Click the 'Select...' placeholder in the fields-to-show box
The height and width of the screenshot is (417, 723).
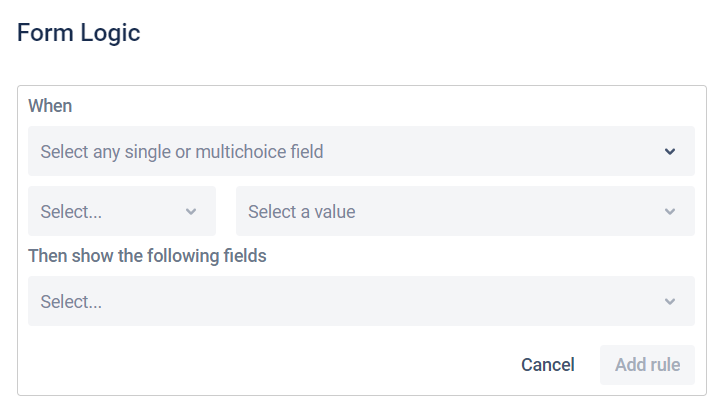pyautogui.click(x=71, y=302)
